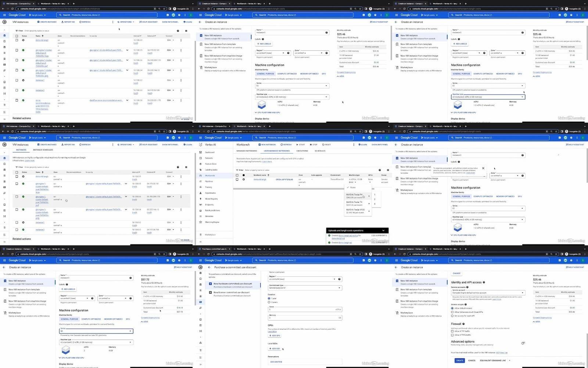Select 1 year duration radio button
Image resolution: width=588 pixels, height=368 pixels.
[x=269, y=298]
